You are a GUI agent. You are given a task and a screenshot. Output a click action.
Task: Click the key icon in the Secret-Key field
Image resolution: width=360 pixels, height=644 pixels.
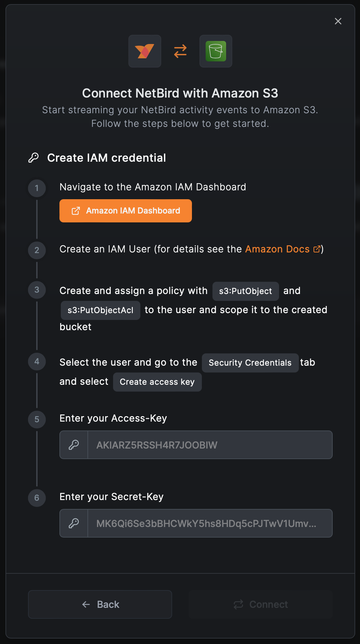click(74, 523)
